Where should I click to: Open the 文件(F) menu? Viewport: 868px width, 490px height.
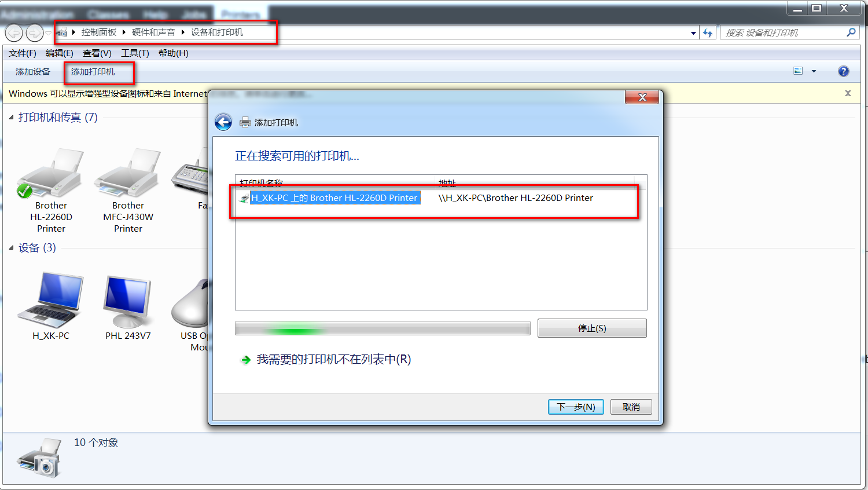pos(23,53)
